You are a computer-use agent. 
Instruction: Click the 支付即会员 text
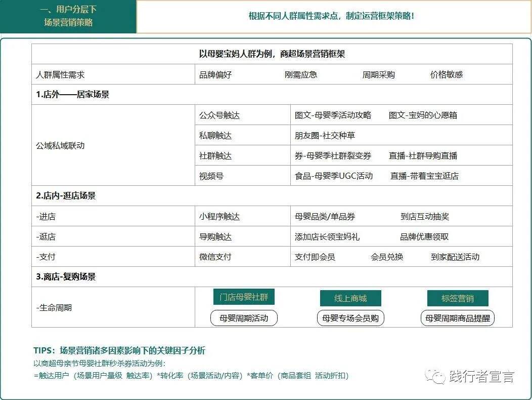(315, 257)
